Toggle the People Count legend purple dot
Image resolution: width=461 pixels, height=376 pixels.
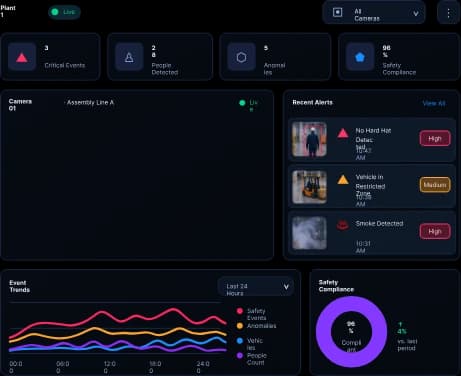coord(240,355)
